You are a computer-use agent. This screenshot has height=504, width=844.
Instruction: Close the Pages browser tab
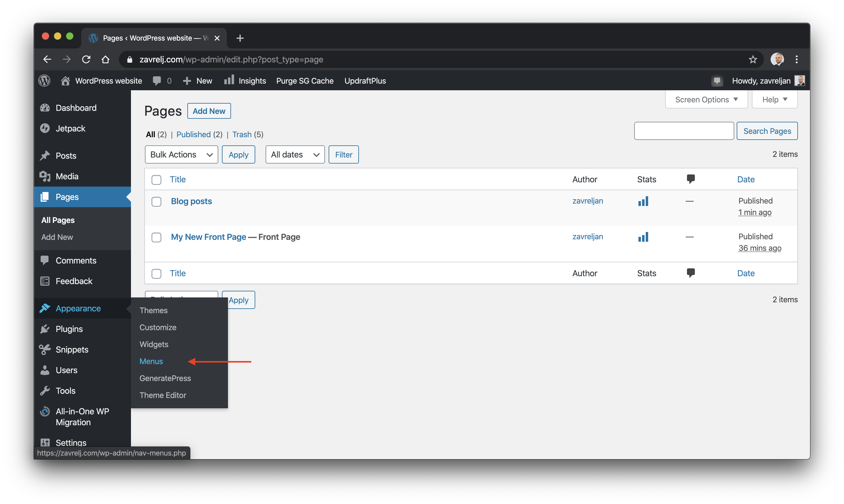pos(217,38)
